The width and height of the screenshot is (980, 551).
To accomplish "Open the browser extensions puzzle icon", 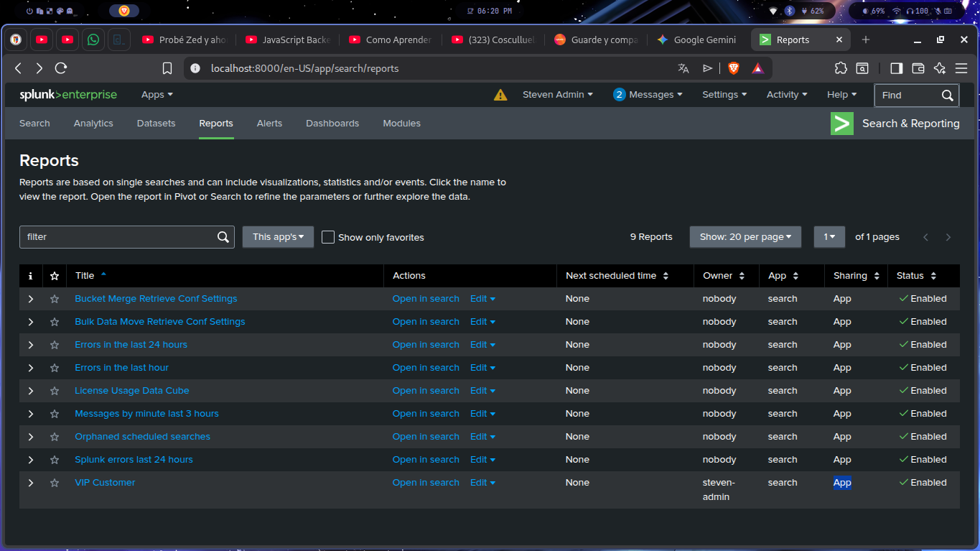I will click(841, 68).
